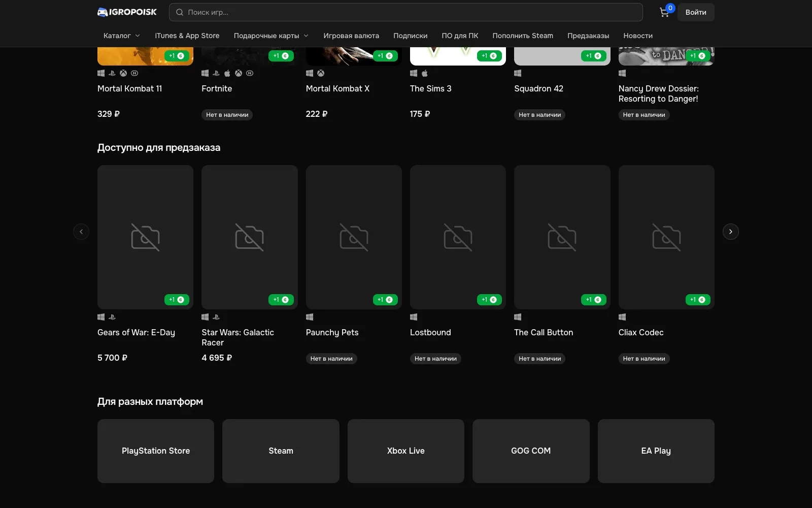Open Nancy Drew Dossier: Resorting to Danger! link
Image resolution: width=812 pixels, height=508 pixels.
[659, 93]
